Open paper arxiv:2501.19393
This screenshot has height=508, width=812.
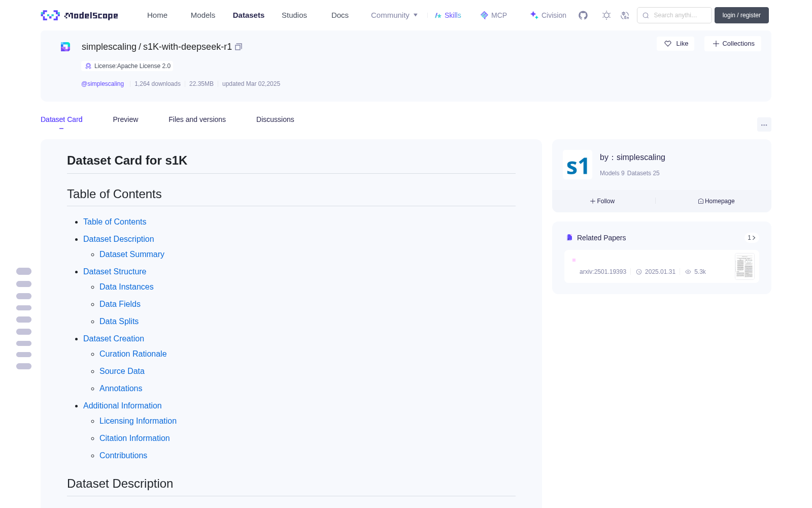[603, 272]
